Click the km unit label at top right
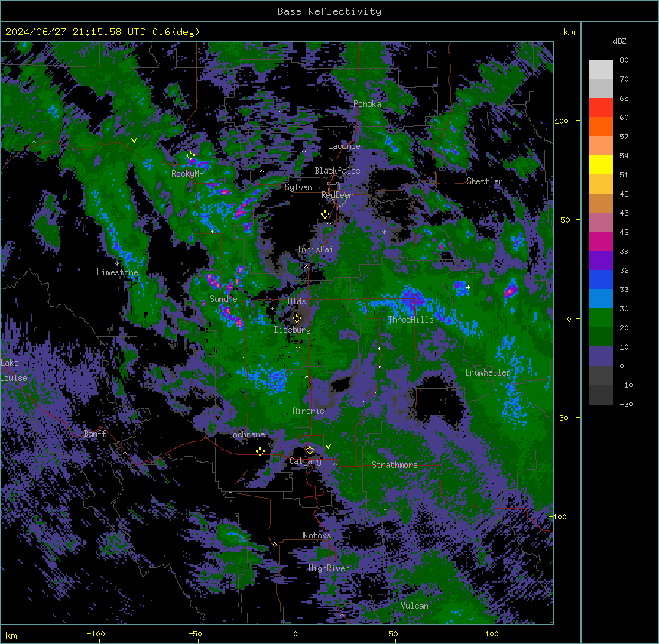This screenshot has height=644, width=659. tap(570, 32)
